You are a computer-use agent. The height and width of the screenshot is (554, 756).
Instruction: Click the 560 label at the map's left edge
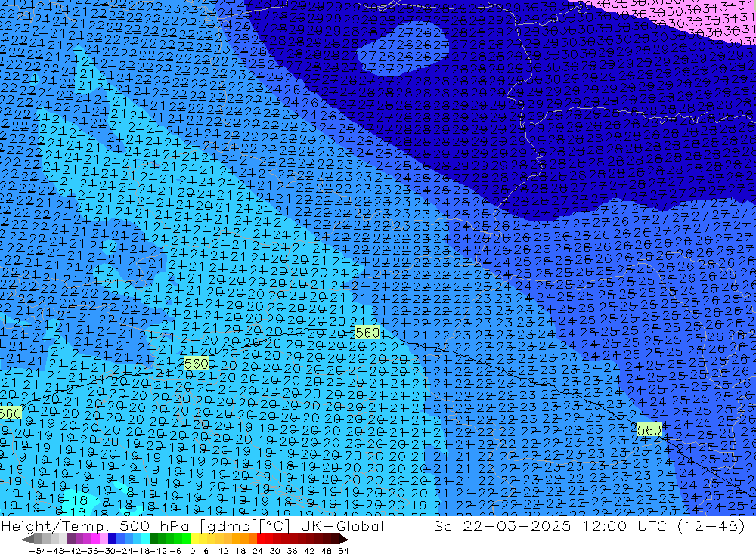(x=10, y=413)
